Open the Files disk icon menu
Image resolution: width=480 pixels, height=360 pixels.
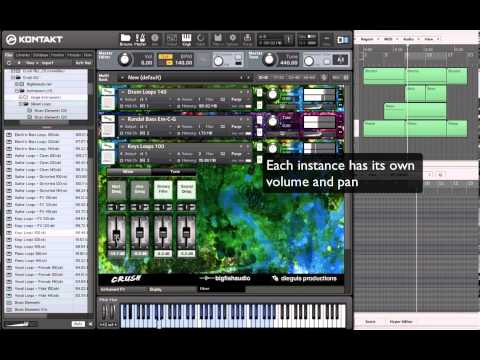(218, 39)
